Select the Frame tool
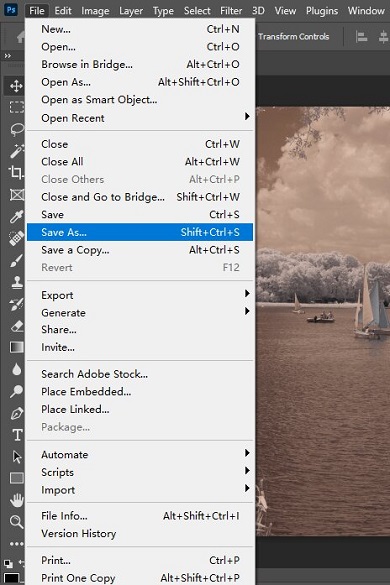The image size is (390, 585). point(16,194)
